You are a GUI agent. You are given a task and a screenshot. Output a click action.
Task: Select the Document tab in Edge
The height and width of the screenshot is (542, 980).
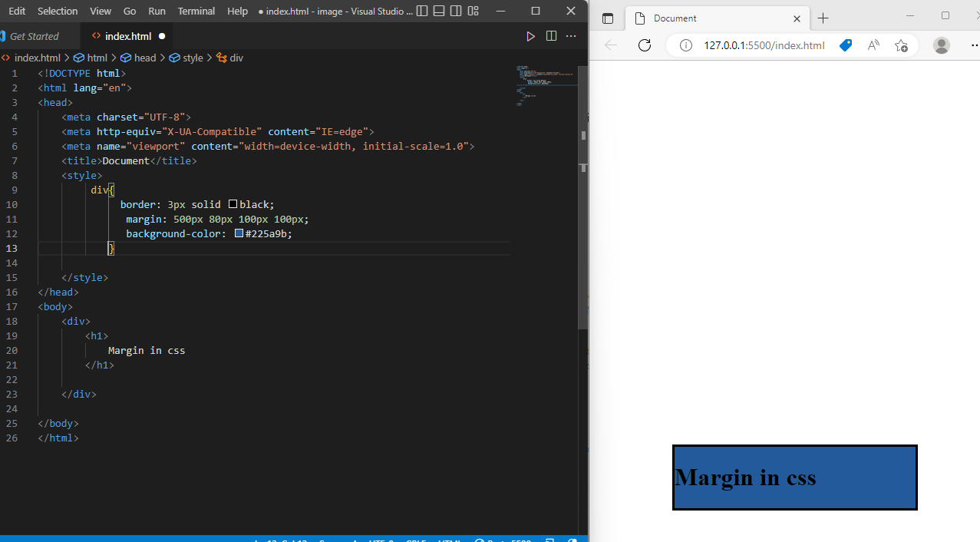pyautogui.click(x=718, y=18)
